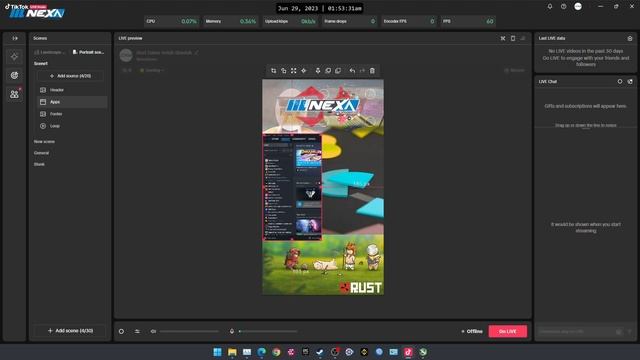Screen dimensions: 640x360
Task: Edit the LIVE title pencil icon
Action: 196,53
